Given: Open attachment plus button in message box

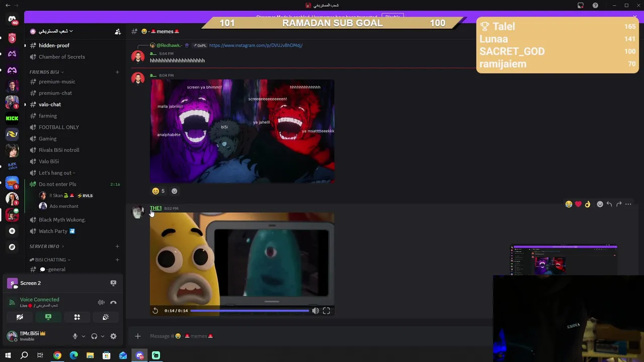Looking at the screenshot, I should click(138, 336).
